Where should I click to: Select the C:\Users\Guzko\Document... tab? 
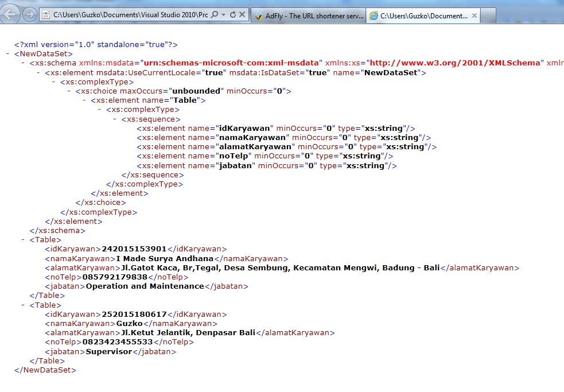point(423,16)
